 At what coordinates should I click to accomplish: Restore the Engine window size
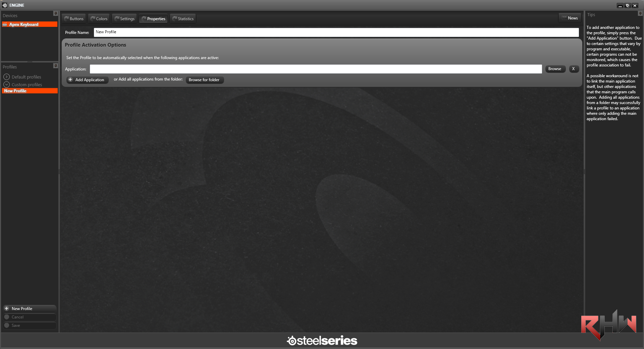(627, 5)
